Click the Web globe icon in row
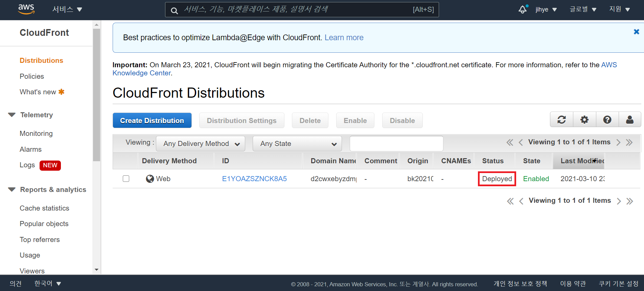 point(150,179)
